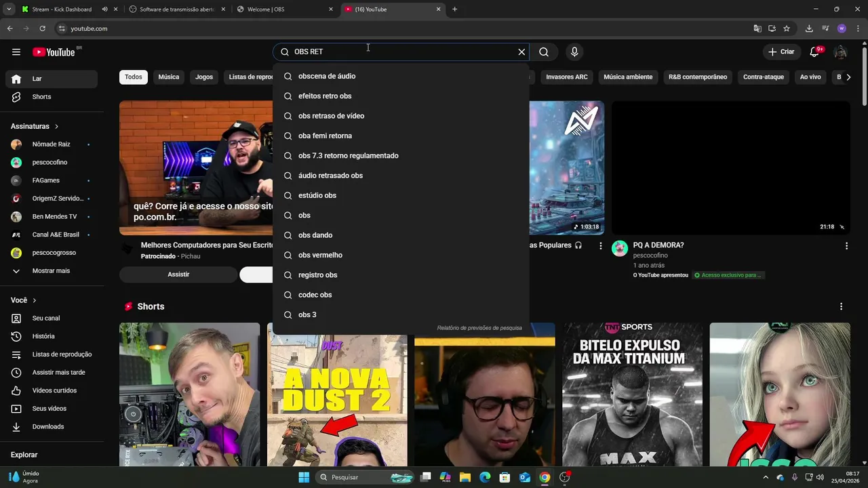Open Seu canal
Viewport: 868px width, 488px height.
tap(52, 319)
